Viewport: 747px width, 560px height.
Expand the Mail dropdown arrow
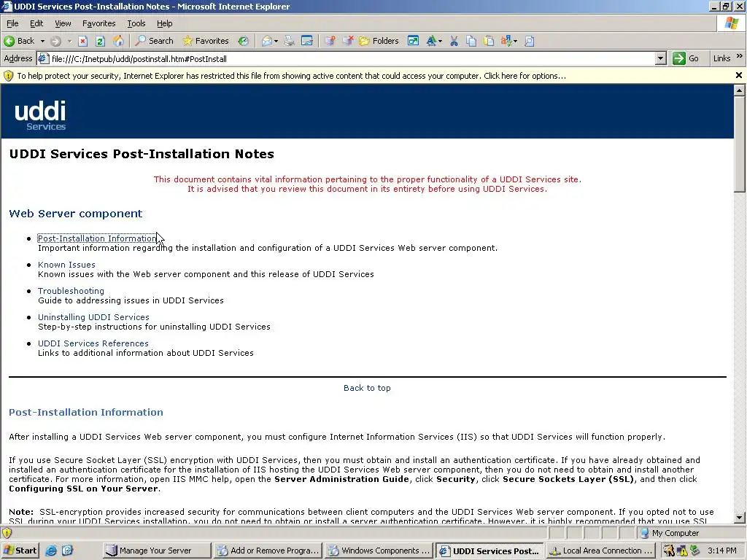276,41
